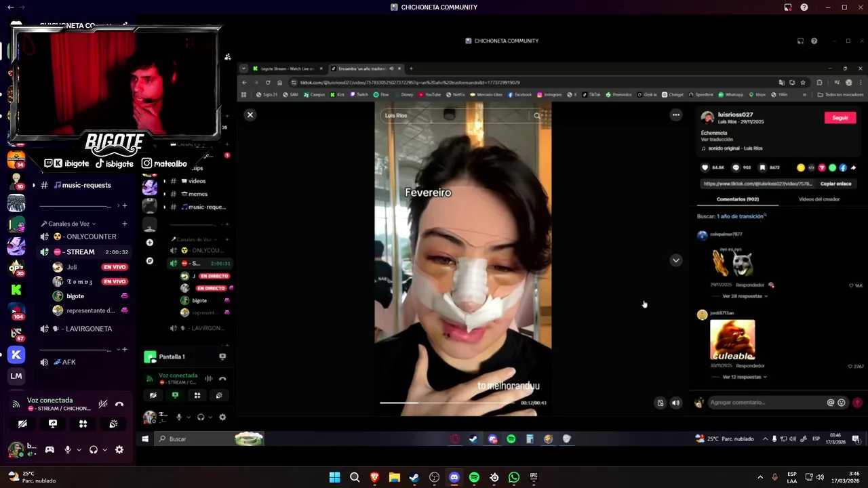
Task: Join the AFK voice channel
Action: click(x=83, y=362)
